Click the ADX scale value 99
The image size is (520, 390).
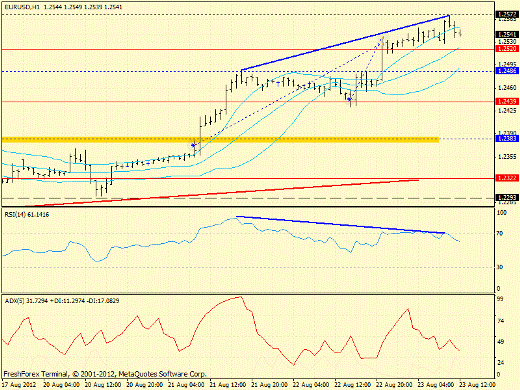500,299
